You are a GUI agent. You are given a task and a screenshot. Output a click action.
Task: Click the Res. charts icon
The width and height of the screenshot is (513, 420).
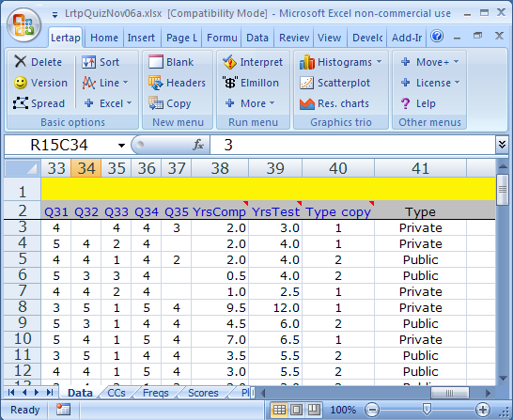tap(307, 103)
